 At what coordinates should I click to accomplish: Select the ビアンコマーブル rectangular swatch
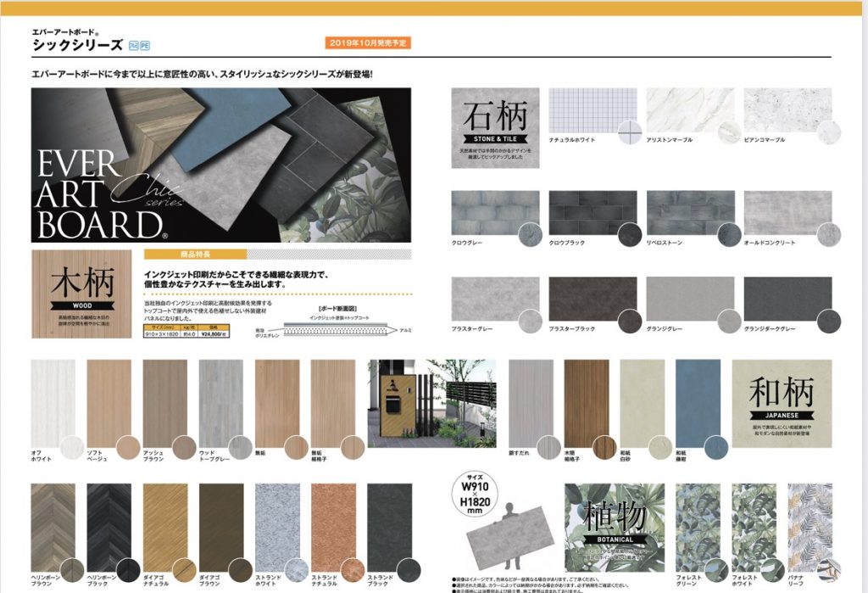(787, 109)
